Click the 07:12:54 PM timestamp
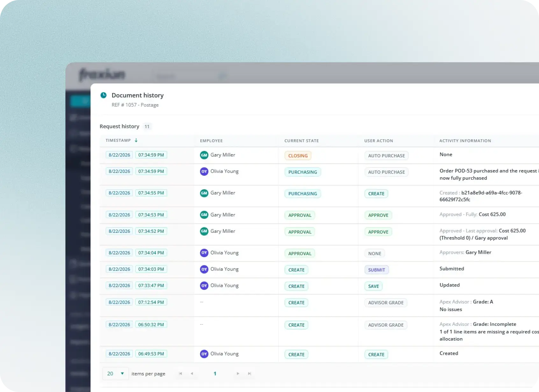Screen dimensions: 539x392 pos(151,302)
